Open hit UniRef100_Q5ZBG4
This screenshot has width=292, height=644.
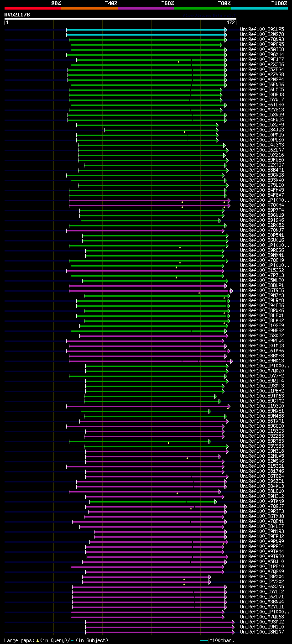pyautogui.click(x=262, y=70)
